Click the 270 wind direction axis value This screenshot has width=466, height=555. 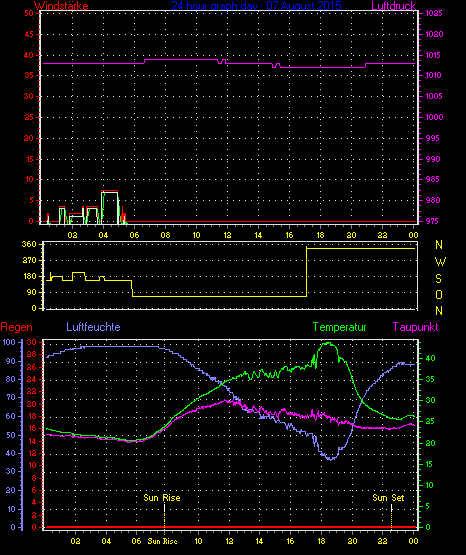[29, 261]
